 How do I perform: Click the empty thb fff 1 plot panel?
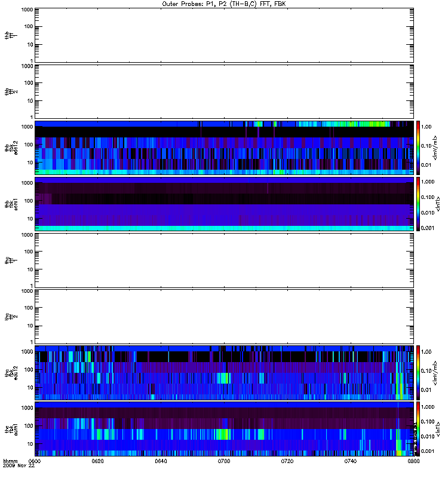(x=224, y=35)
